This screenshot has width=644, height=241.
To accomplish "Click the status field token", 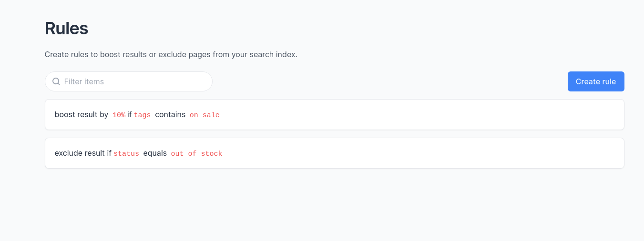I will pyautogui.click(x=126, y=153).
